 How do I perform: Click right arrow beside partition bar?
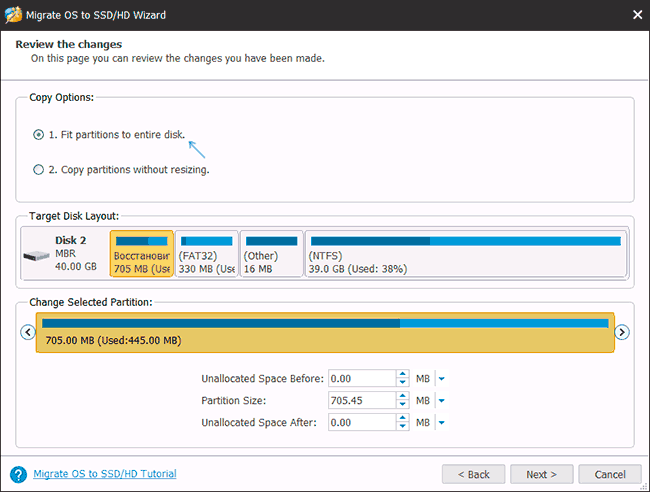[622, 332]
